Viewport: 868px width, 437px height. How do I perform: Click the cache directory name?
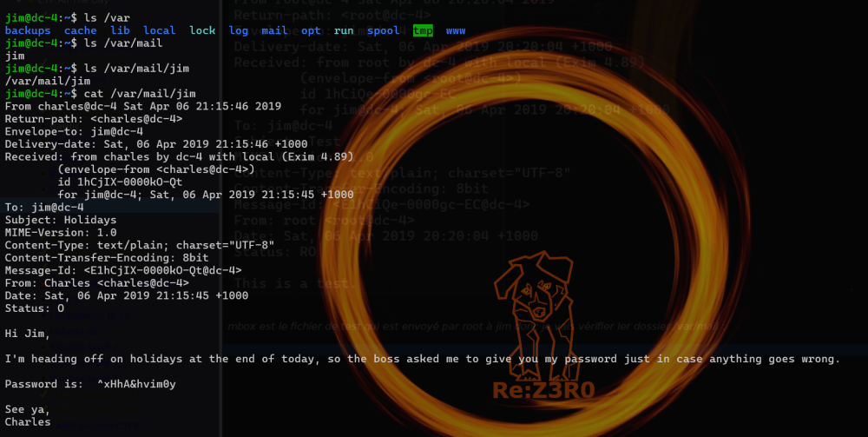coord(81,30)
